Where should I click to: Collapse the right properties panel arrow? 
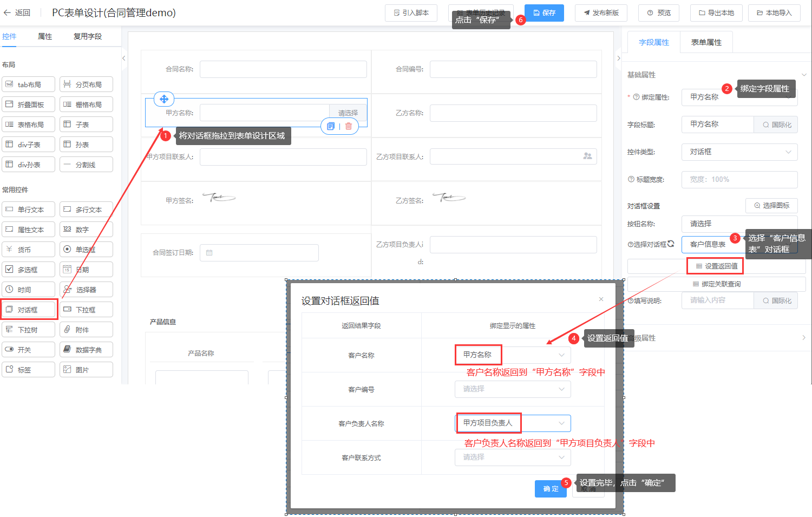point(619,58)
